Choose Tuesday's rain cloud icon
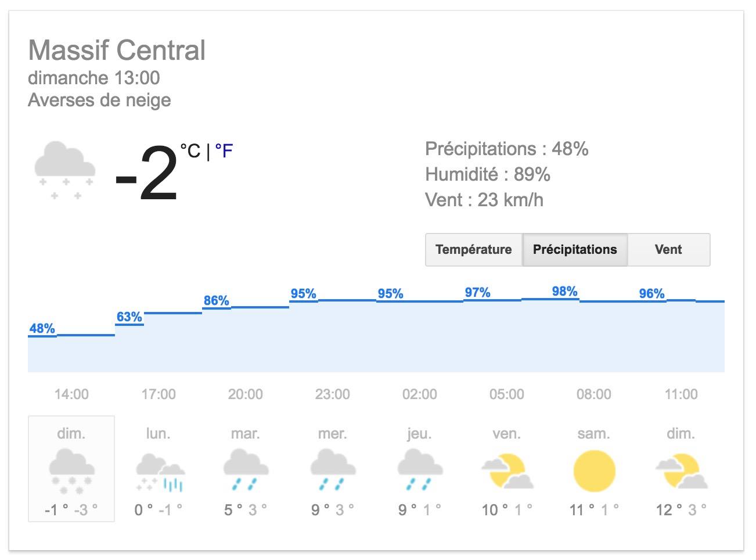 point(246,471)
